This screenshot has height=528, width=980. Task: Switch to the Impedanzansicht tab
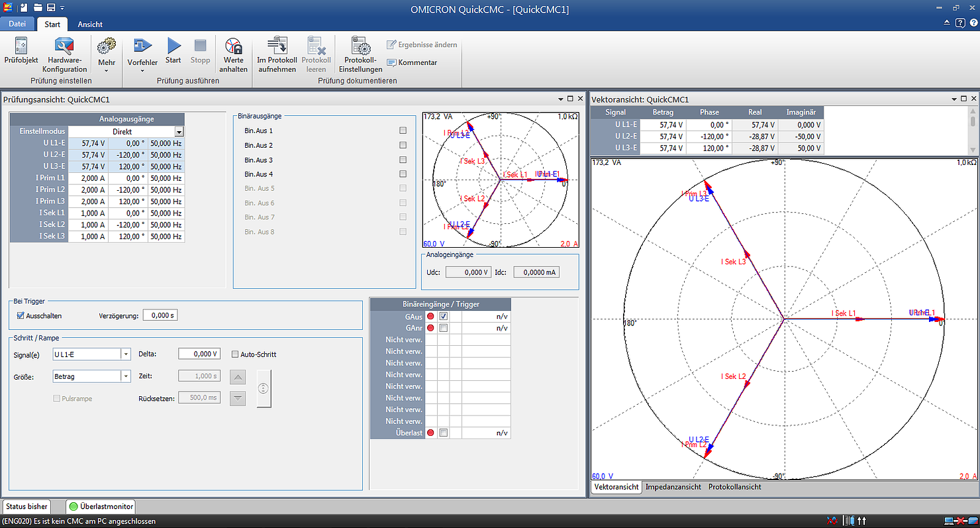(x=673, y=487)
